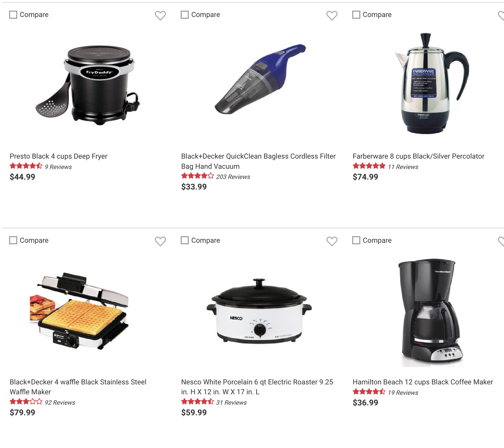Viewport: 504px width, 448px height.
Task: Check Compare for Presto Deep Fryer
Action: point(13,15)
